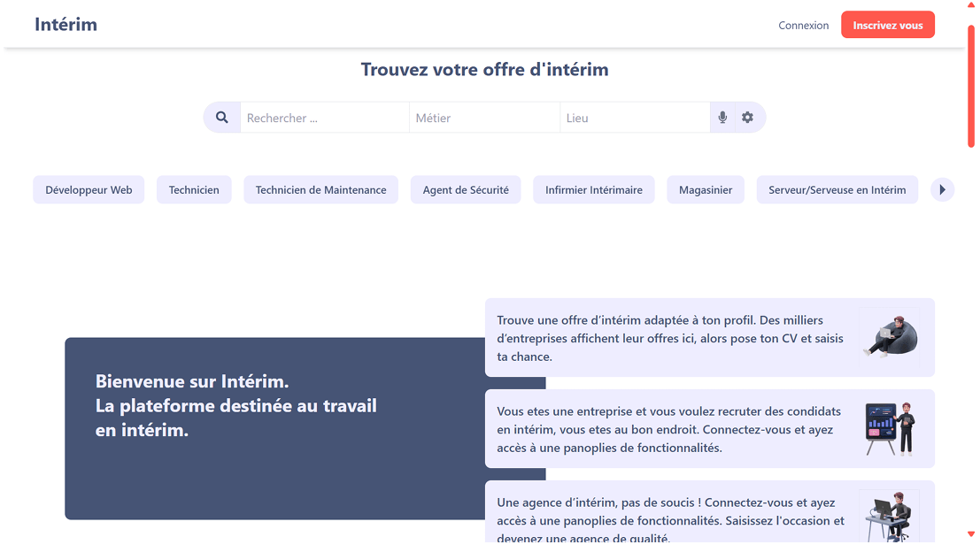Click the scrollbar up arrow
Image resolution: width=980 pixels, height=560 pixels.
(971, 5)
